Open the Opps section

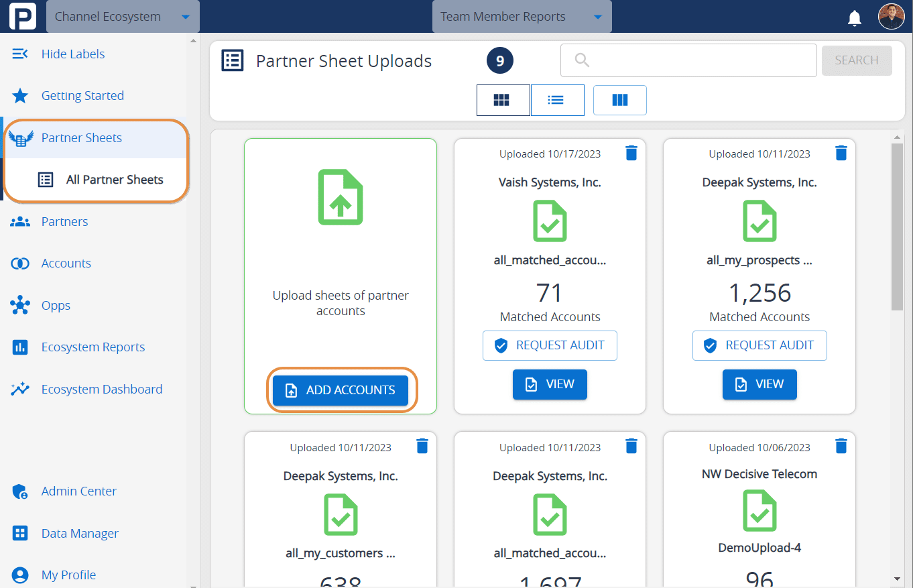(56, 305)
